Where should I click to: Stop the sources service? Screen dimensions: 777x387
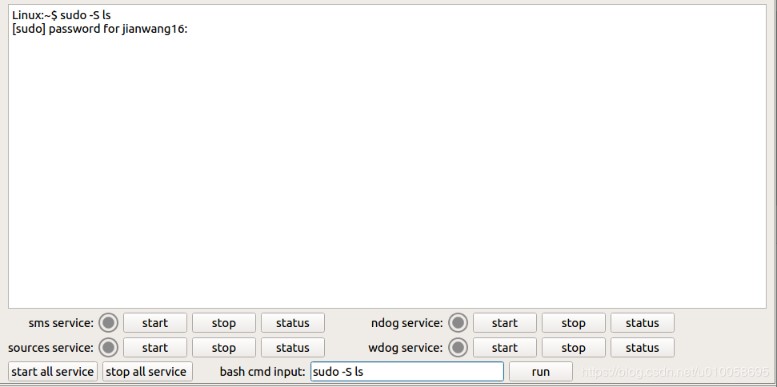coord(223,347)
